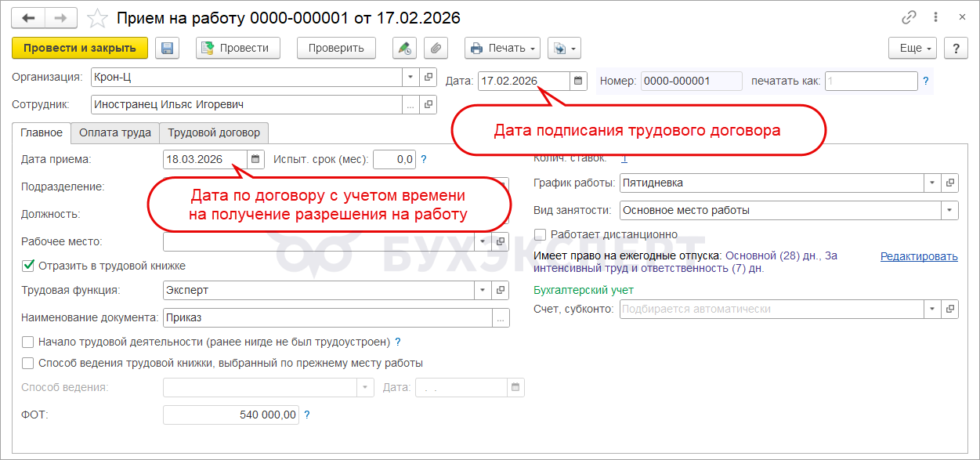This screenshot has height=460, width=980.
Task: Open the Еще menu
Action: click(913, 48)
